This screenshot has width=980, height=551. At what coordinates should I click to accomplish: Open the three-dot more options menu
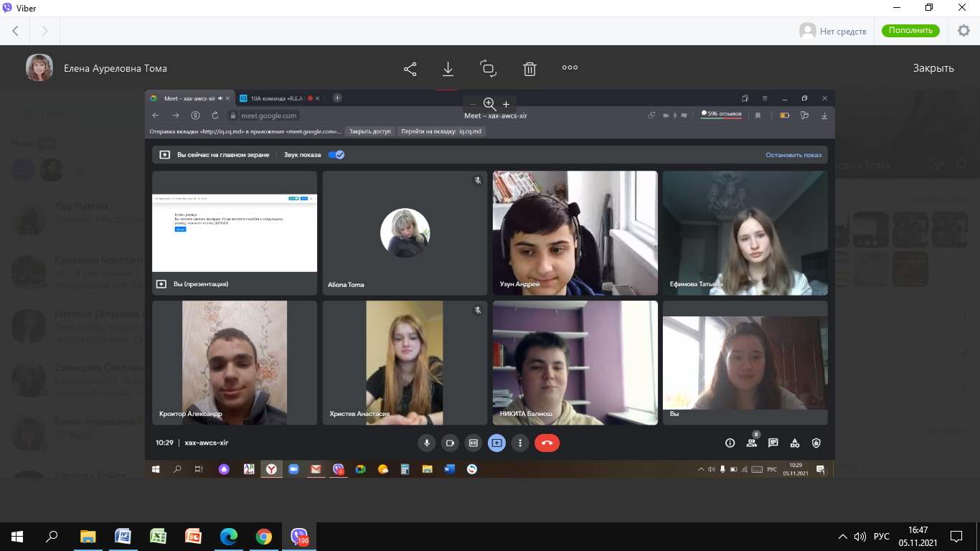[x=570, y=68]
